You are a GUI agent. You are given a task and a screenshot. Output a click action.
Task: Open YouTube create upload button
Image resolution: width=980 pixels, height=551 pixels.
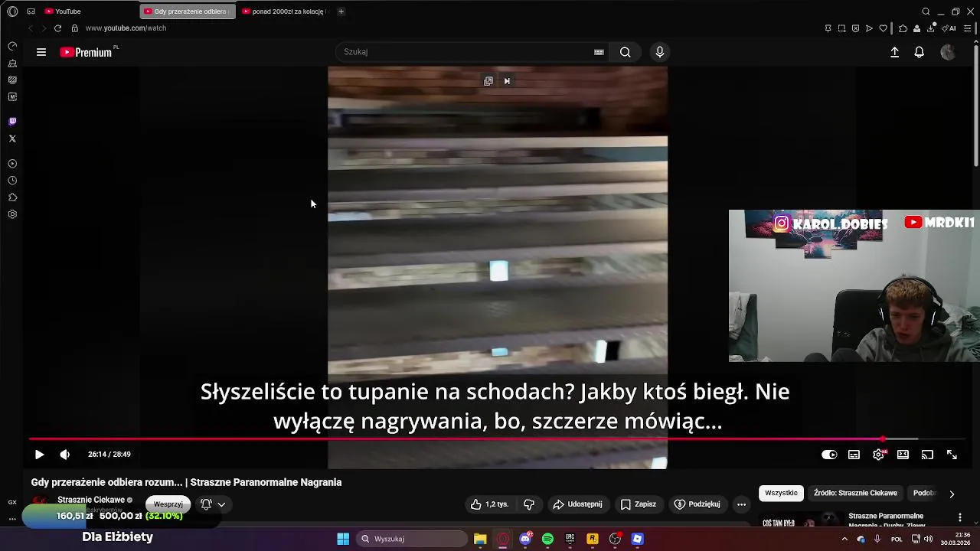tap(894, 52)
